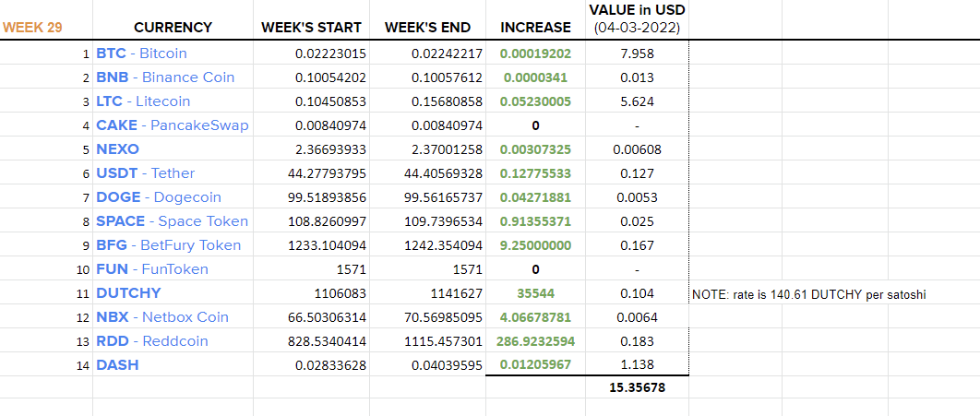Select the increase cell 0.01205967
This screenshot has height=416, width=980.
tap(535, 365)
